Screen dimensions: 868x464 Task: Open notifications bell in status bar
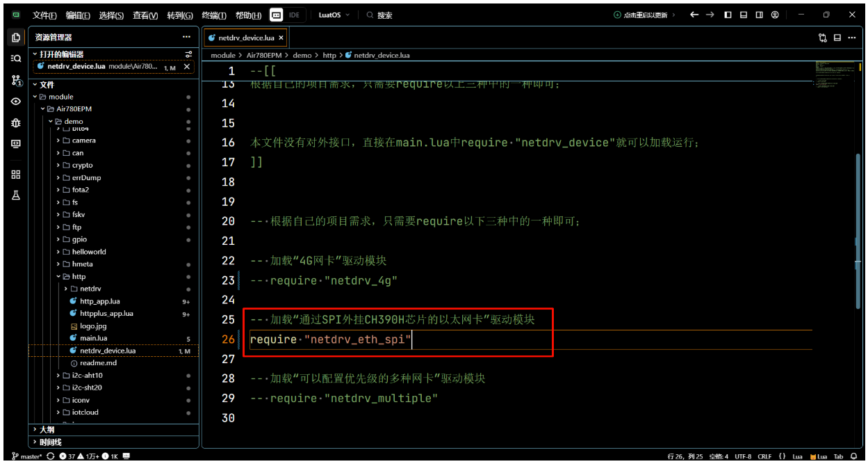tap(853, 456)
